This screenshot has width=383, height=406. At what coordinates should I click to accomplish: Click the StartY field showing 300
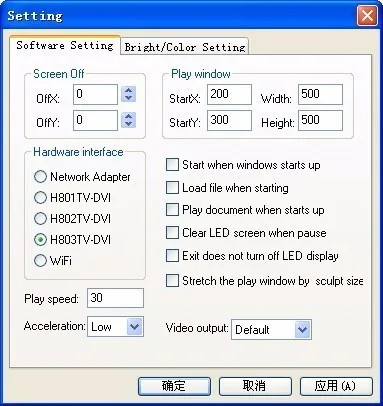[229, 120]
